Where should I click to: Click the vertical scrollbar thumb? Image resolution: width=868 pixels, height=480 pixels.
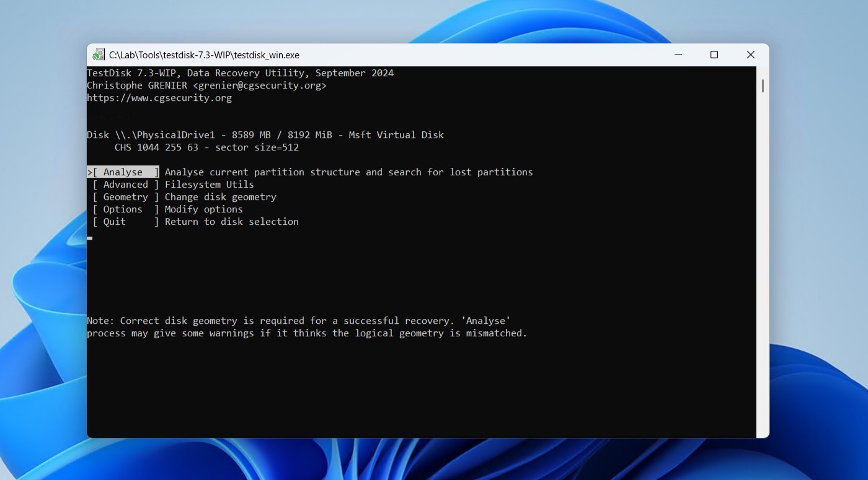coord(761,87)
